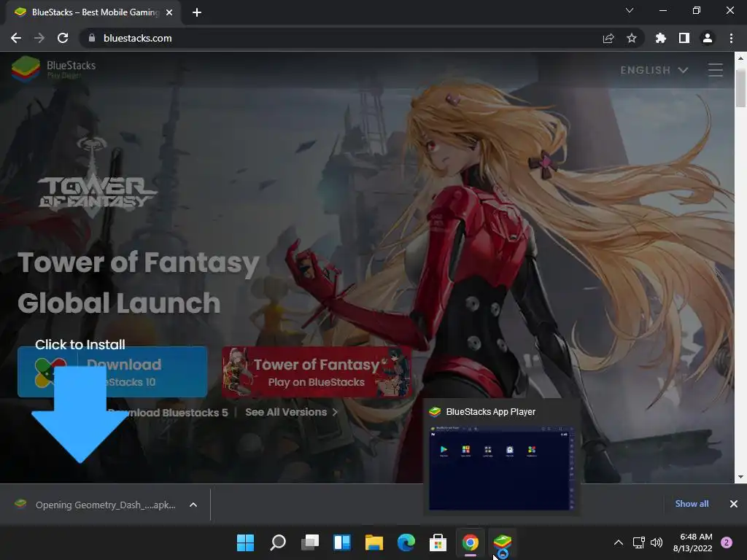Go forward with the forward arrow
747x560 pixels.
tap(39, 38)
